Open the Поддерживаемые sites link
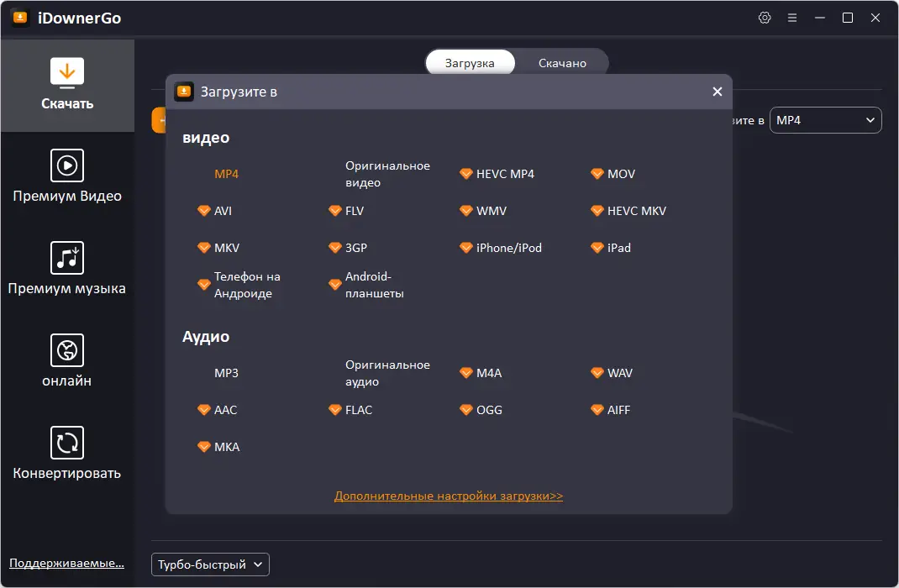Screen dimensions: 899x588 (x=66, y=563)
